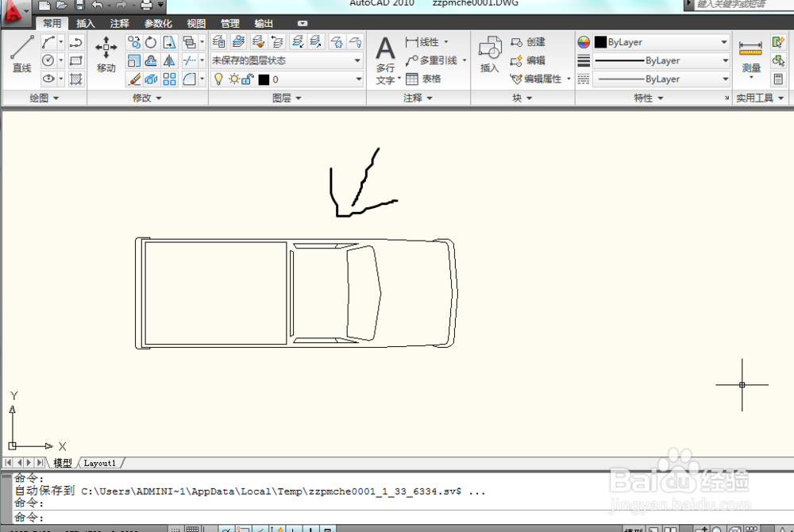Activate the Erase tool
The image size is (794, 532).
pyautogui.click(x=133, y=79)
